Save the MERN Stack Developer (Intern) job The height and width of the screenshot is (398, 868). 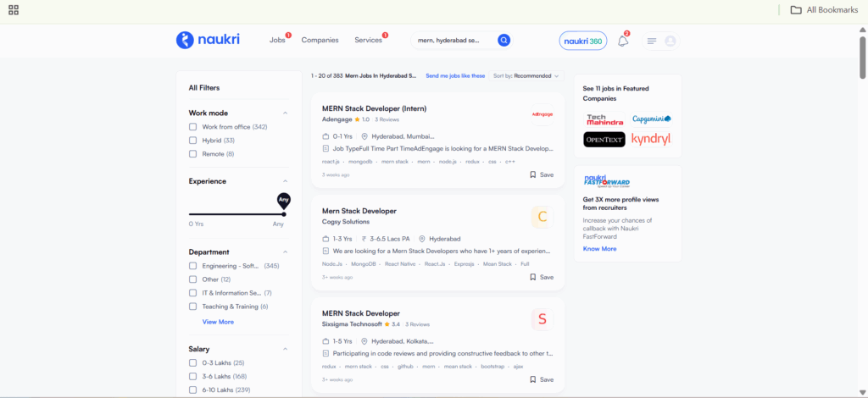pos(541,174)
